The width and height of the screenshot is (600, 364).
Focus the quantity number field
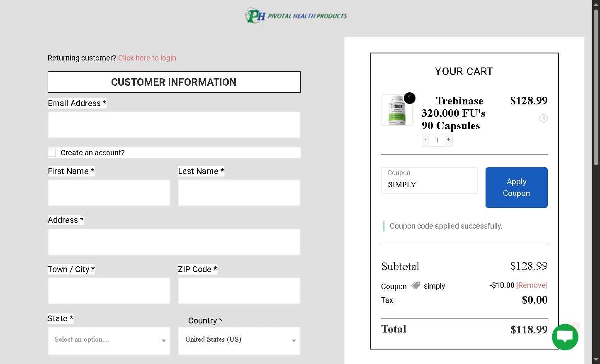pyautogui.click(x=437, y=140)
